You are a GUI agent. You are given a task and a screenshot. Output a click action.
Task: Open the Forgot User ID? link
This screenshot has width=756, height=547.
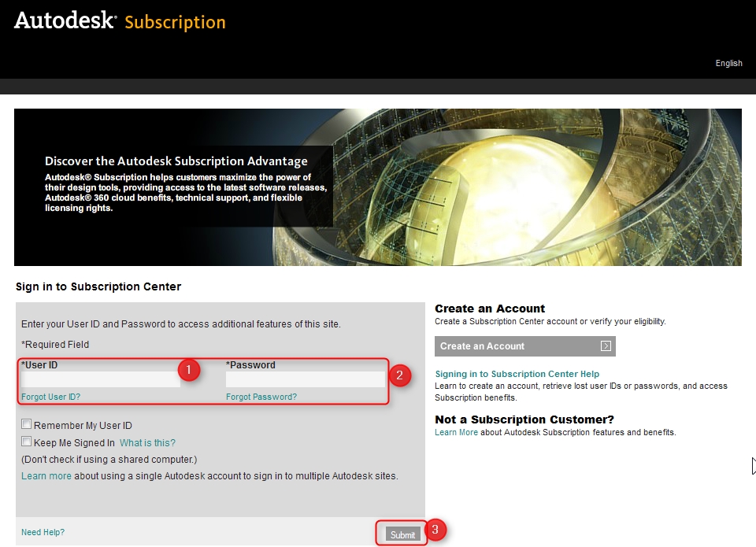point(50,397)
